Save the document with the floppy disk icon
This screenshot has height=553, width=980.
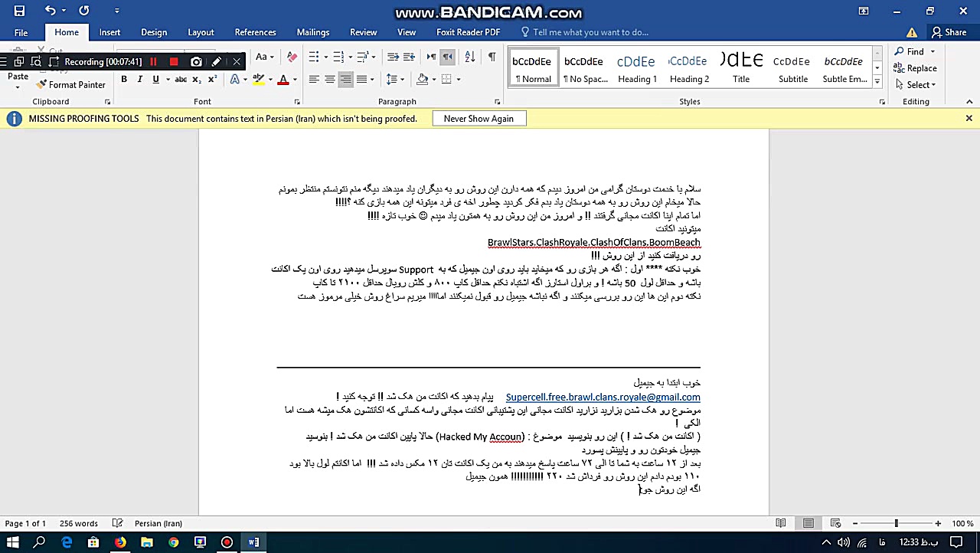pyautogui.click(x=19, y=11)
